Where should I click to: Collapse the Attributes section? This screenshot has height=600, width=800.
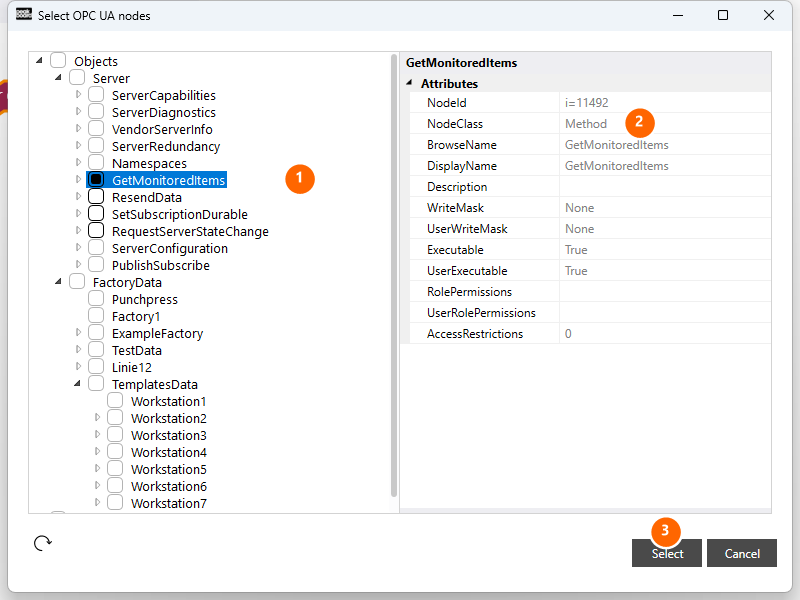409,83
